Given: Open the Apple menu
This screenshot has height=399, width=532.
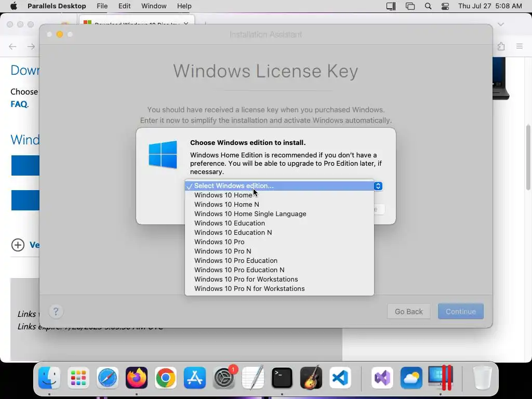Looking at the screenshot, I should click(x=14, y=6).
